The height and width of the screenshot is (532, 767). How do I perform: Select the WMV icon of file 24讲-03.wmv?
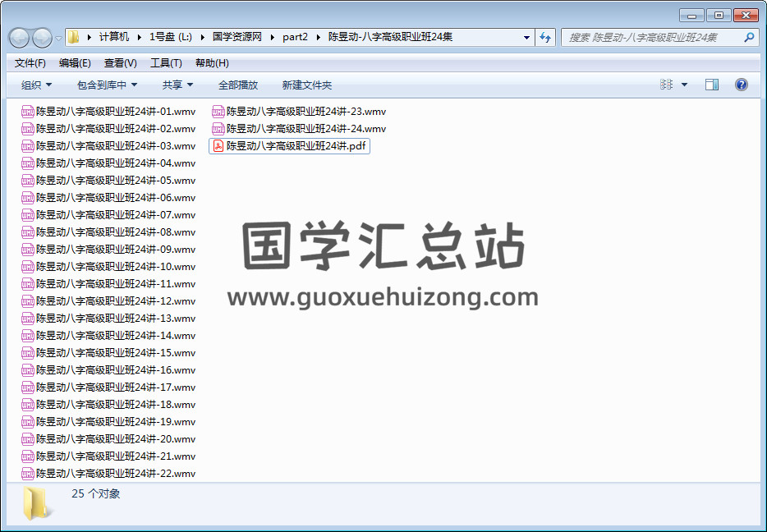coord(28,145)
